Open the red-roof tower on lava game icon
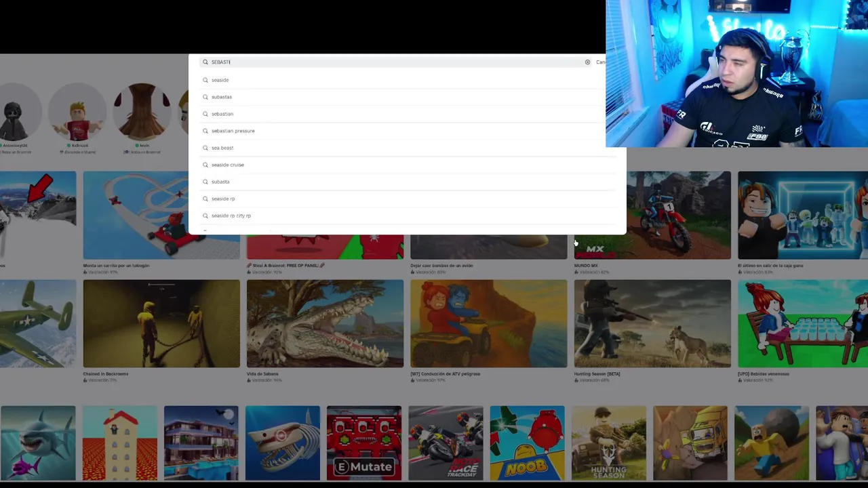Image resolution: width=868 pixels, height=488 pixels. (x=120, y=443)
